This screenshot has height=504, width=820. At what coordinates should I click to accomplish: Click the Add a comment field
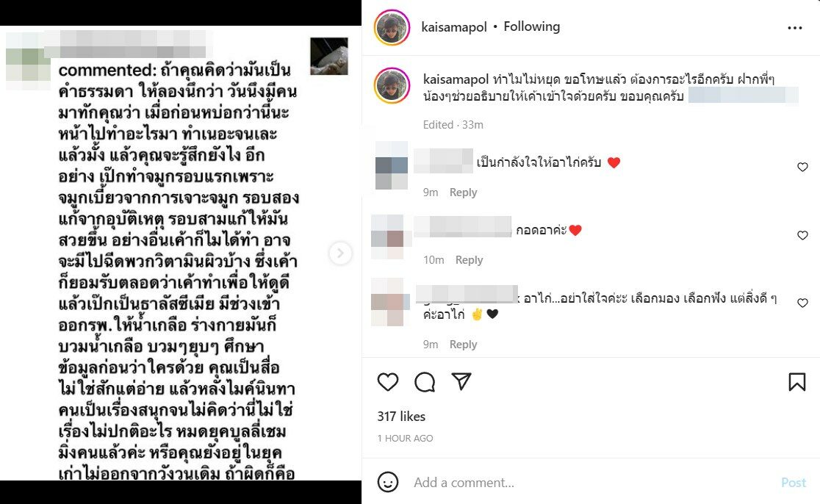[x=591, y=482]
